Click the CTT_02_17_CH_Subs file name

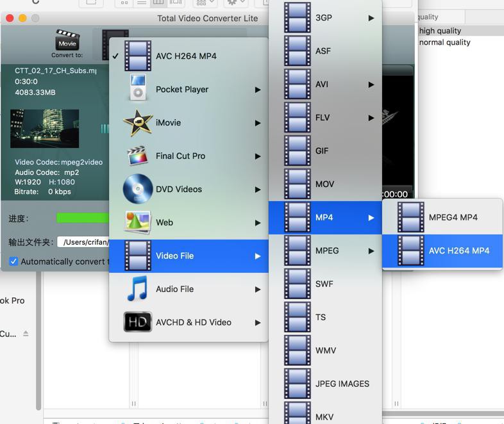click(x=56, y=70)
